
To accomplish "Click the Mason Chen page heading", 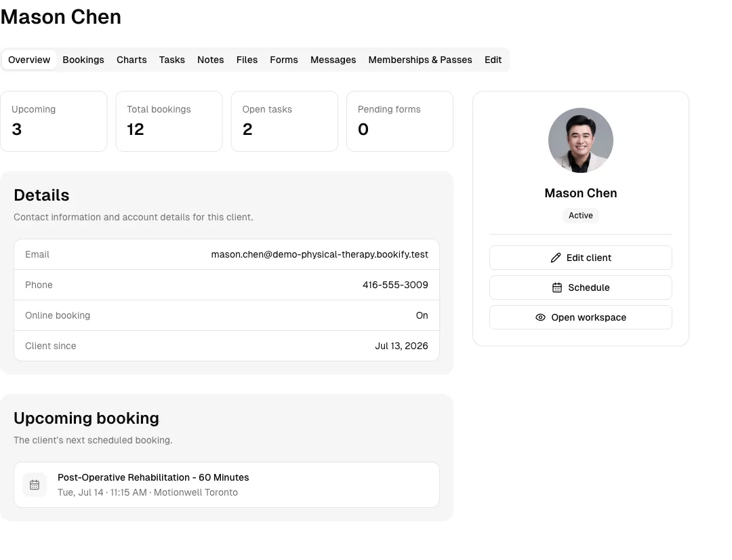I will coord(61,17).
